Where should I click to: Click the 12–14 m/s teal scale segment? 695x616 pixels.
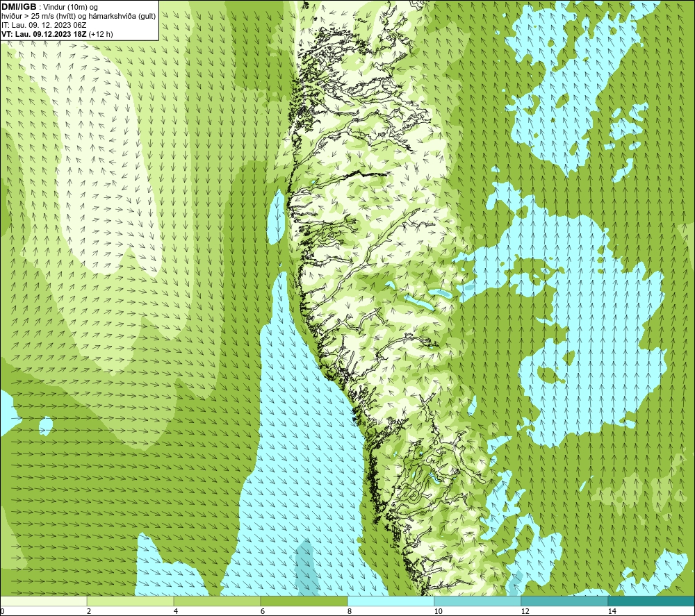(x=564, y=601)
